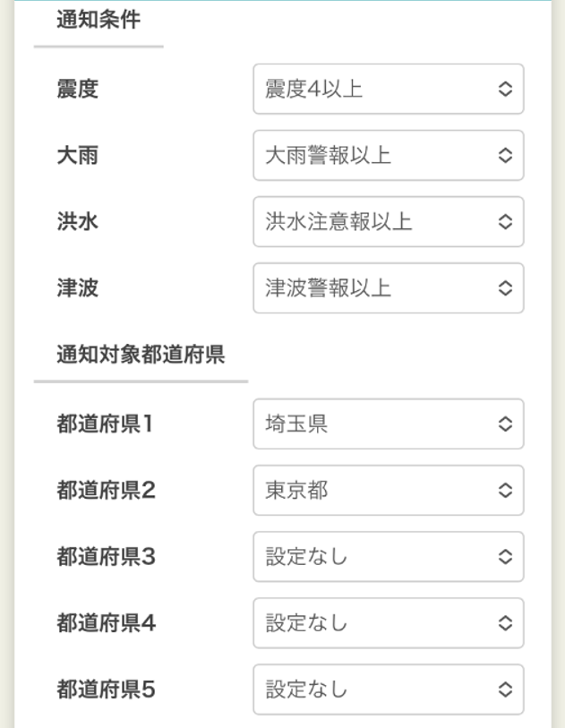565x728 pixels.
Task: Click the arrow icon beside 埼玉県
Action: pos(505,424)
